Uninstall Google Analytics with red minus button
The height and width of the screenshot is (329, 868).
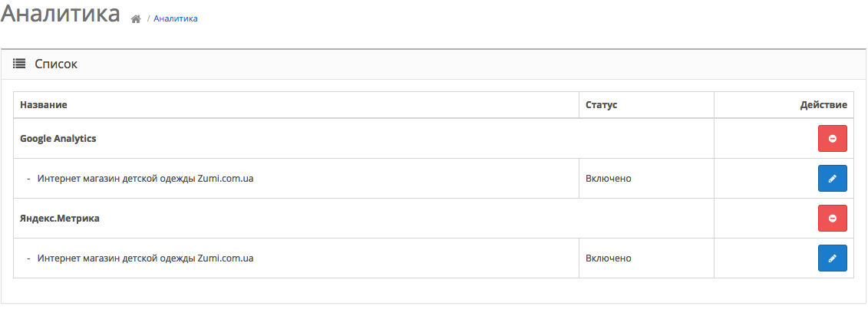pyautogui.click(x=832, y=138)
